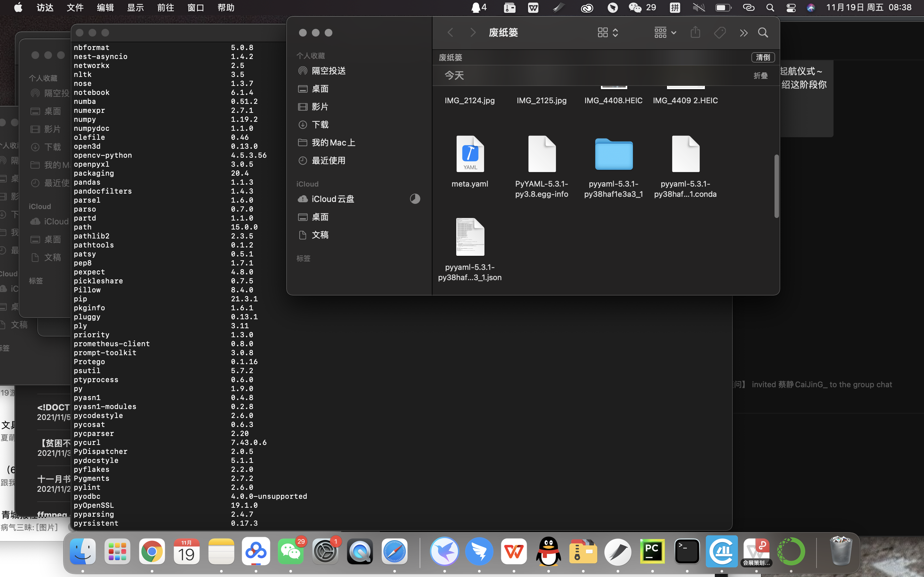Open PyCharm from the Dock
The image size is (924, 577).
click(x=652, y=551)
